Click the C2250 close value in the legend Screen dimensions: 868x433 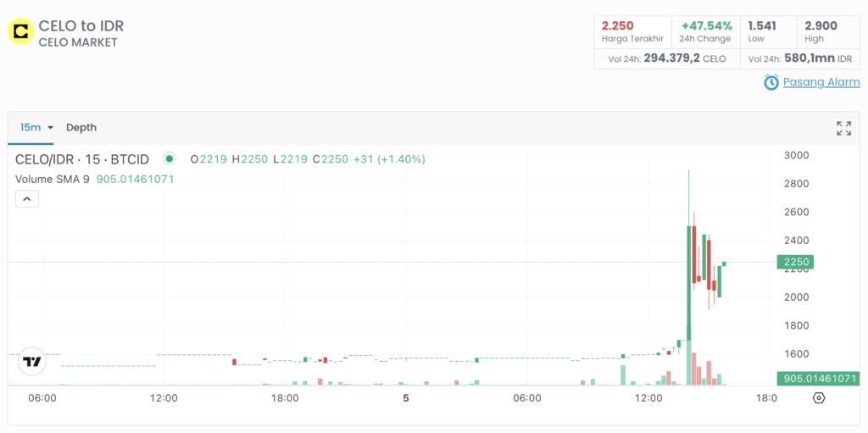(331, 159)
